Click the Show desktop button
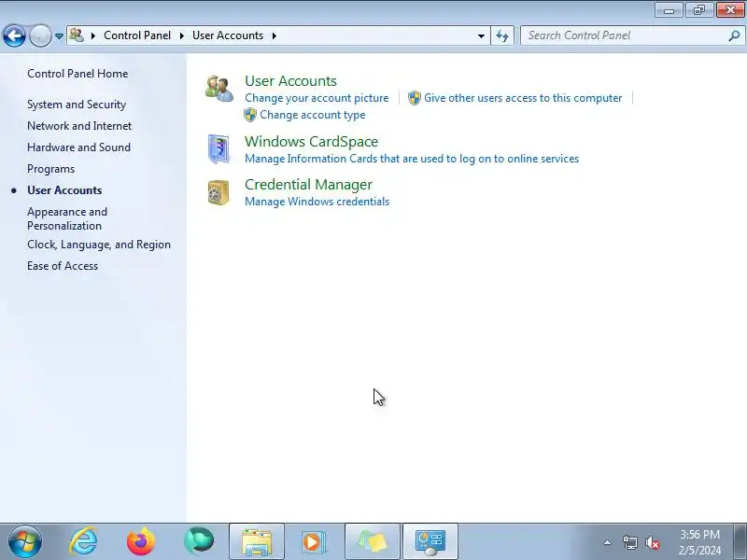Image resolution: width=747 pixels, height=560 pixels. [x=740, y=541]
